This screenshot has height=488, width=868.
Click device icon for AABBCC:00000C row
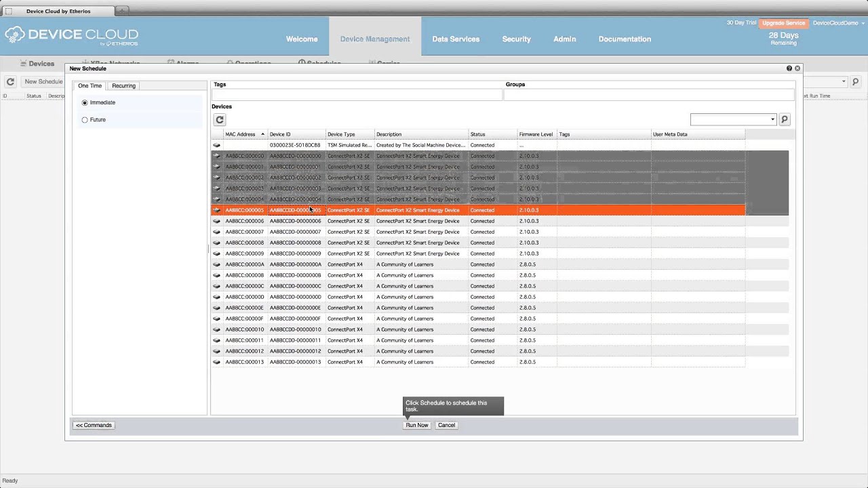(217, 286)
